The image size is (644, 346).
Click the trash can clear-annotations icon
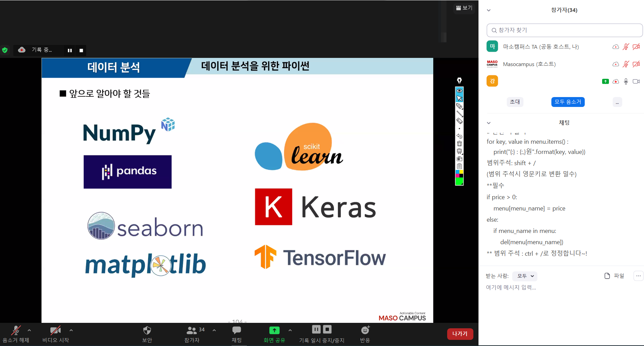459,143
